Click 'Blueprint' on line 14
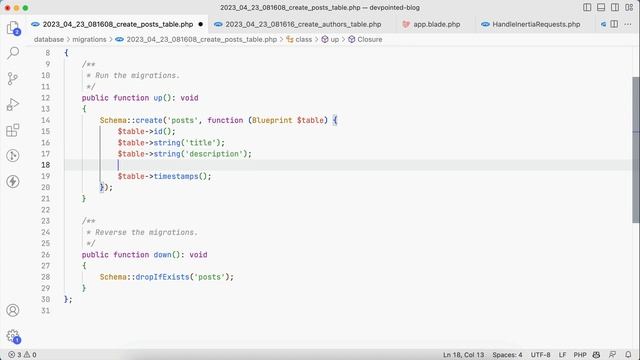Image resolution: width=640 pixels, height=360 pixels. (272, 120)
